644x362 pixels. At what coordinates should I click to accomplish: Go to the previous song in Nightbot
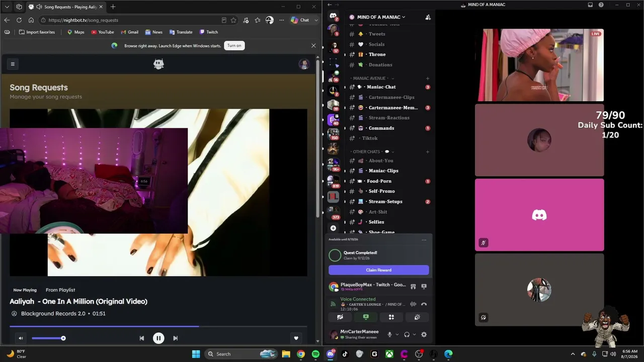(142, 338)
